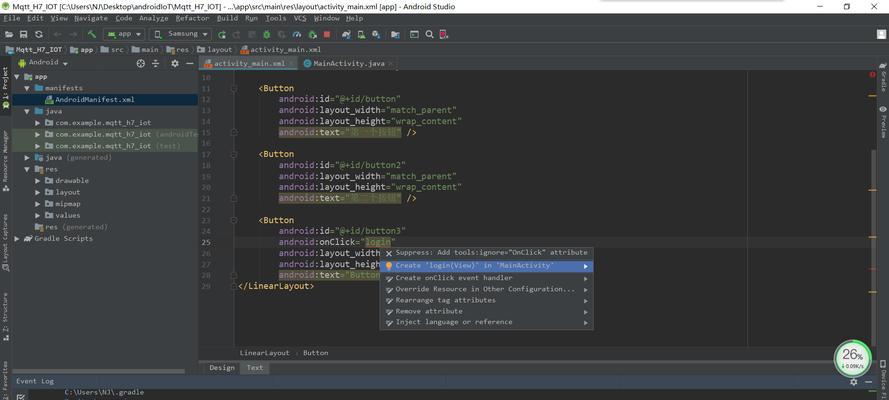Screen dimensions: 889x400
Task: Select AndroidManifest.xml in the project tree
Action: click(x=95, y=99)
